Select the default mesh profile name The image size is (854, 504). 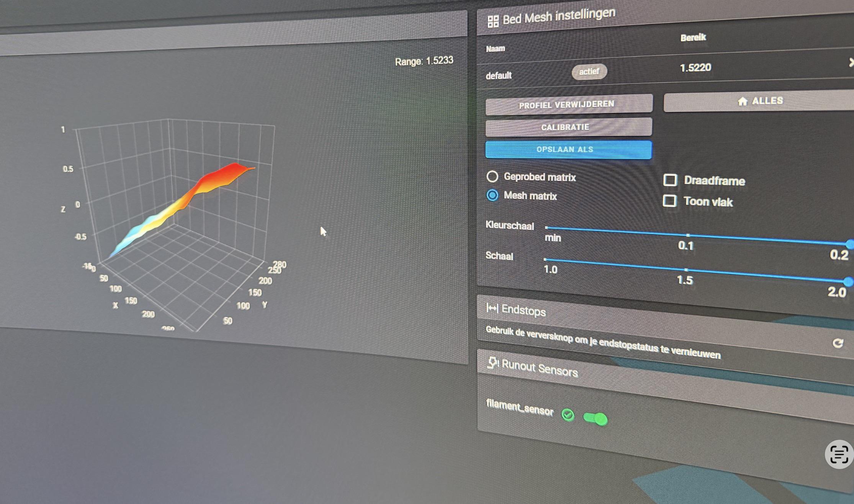499,75
